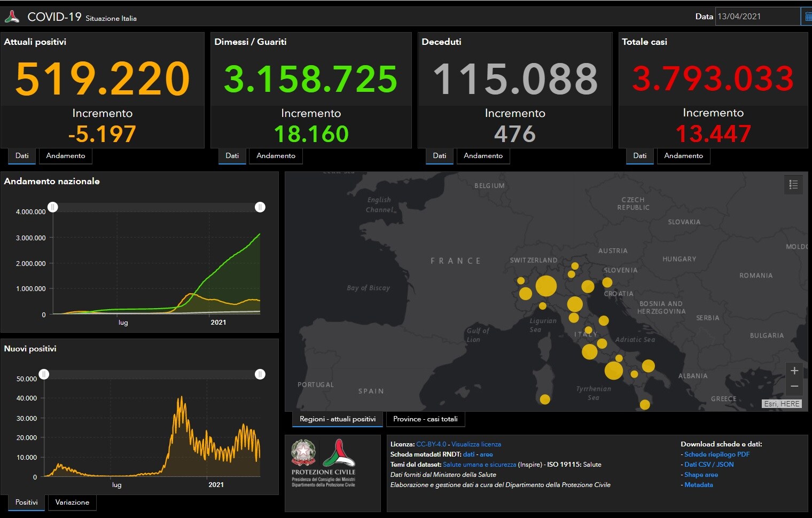Open the Metadata download link
812x518 pixels.
tap(699, 485)
